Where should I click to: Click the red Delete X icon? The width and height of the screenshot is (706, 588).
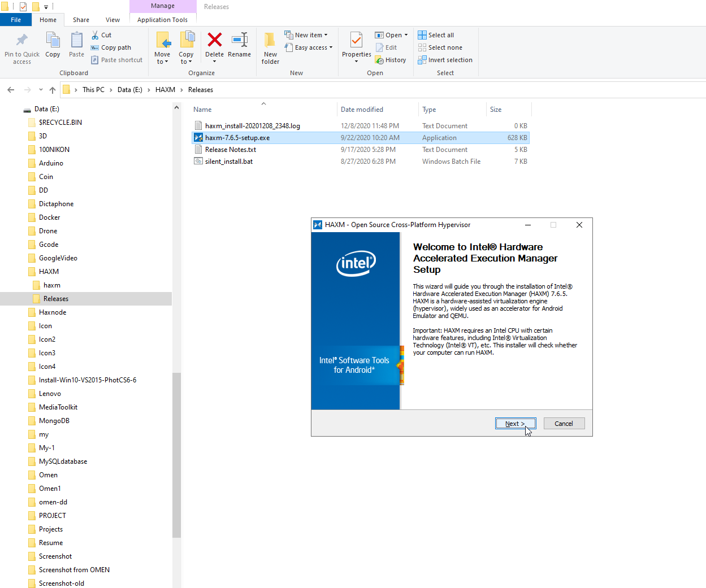coord(215,40)
